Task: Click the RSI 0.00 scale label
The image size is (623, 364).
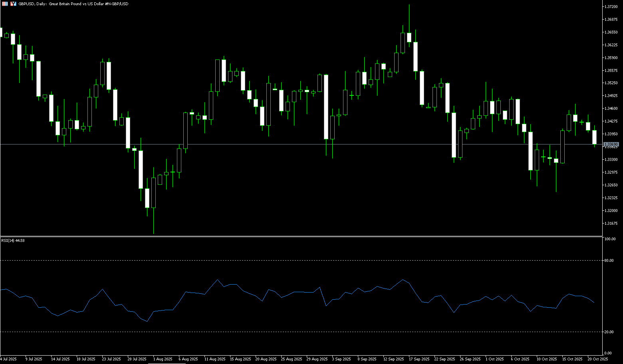Action: click(x=608, y=353)
